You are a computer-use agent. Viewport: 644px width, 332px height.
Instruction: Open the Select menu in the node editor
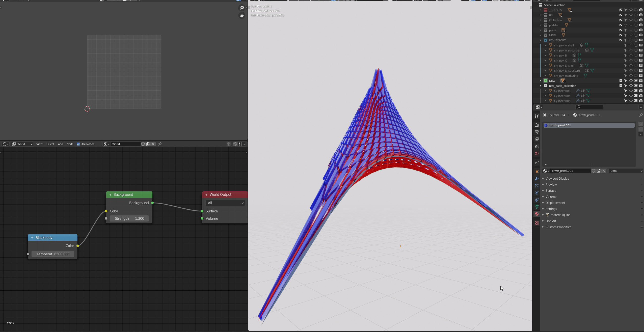[50, 144]
